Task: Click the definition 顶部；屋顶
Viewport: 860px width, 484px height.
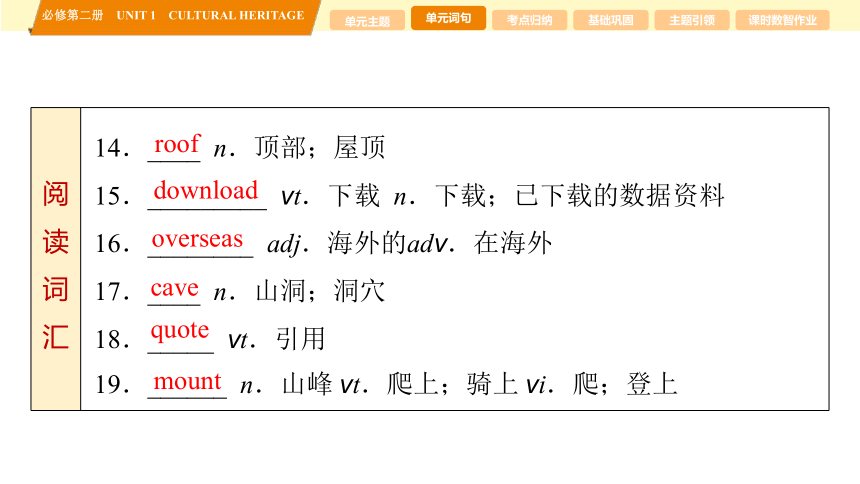Action: [x=320, y=148]
